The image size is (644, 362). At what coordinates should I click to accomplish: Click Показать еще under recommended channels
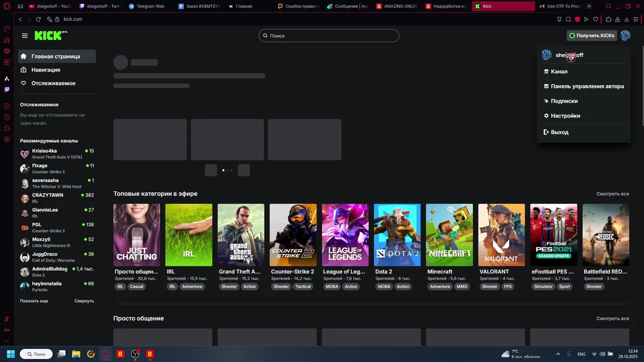coord(34,301)
